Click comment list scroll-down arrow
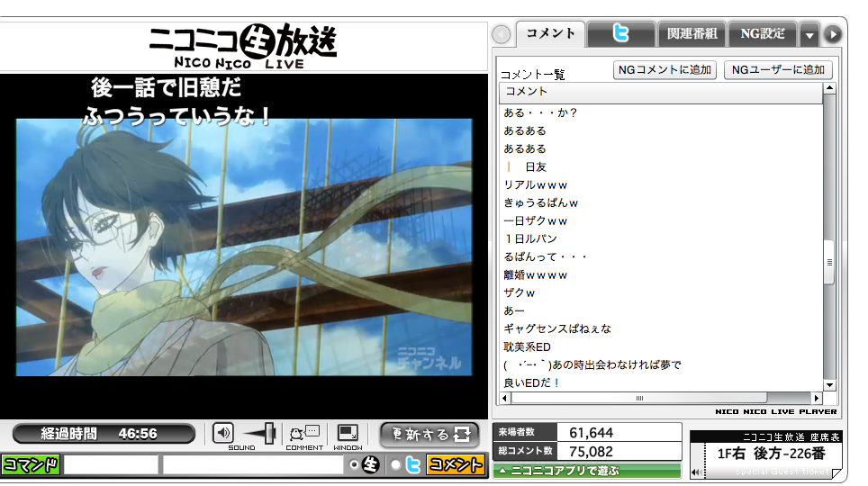This screenshot has height=486, width=868. [829, 385]
